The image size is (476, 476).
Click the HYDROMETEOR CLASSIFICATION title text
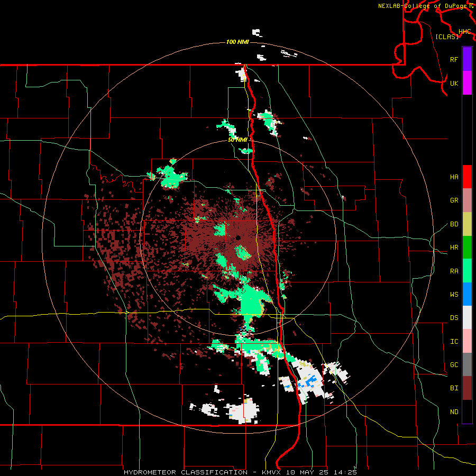pos(186,472)
